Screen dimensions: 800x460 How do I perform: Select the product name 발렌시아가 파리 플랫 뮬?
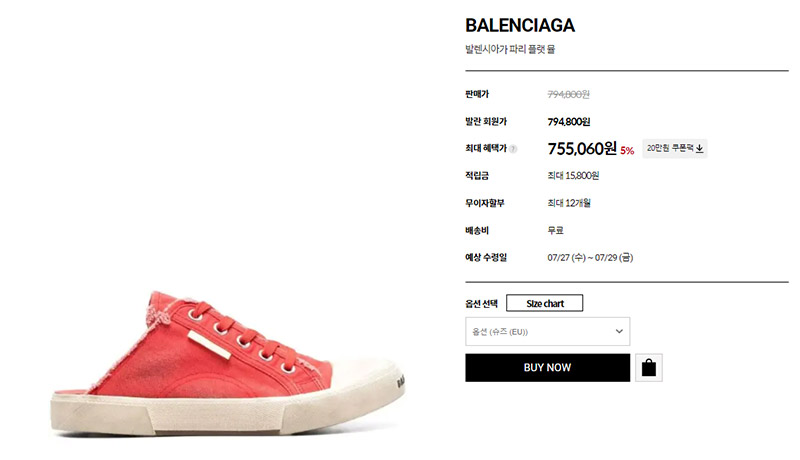click(x=510, y=49)
